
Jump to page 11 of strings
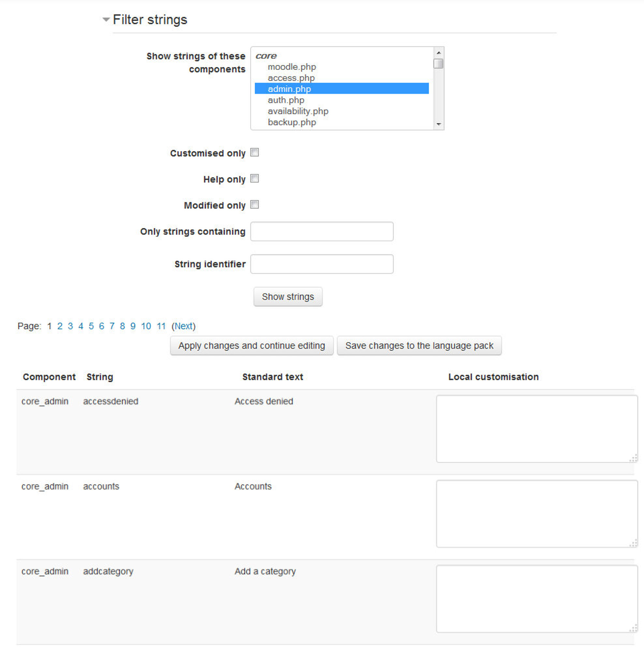[161, 326]
